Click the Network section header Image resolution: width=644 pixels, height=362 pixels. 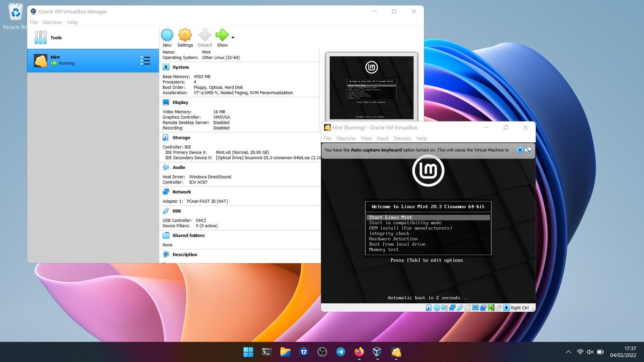[182, 192]
